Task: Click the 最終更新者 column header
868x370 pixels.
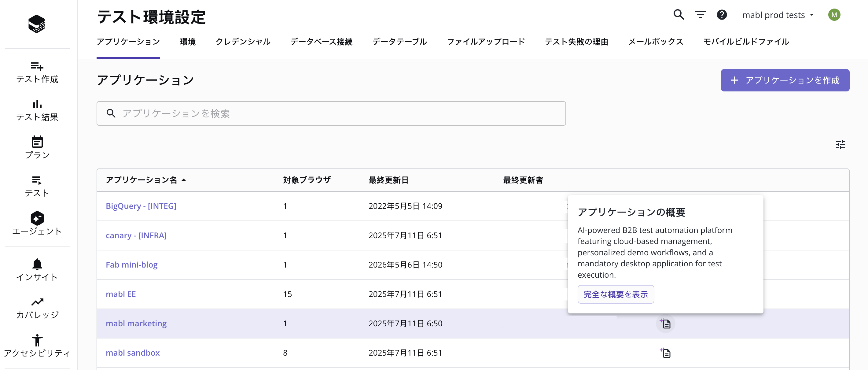Action: pos(523,180)
